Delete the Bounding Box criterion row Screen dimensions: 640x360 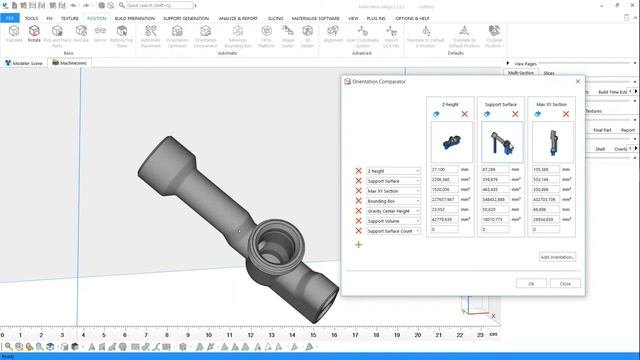pyautogui.click(x=358, y=201)
